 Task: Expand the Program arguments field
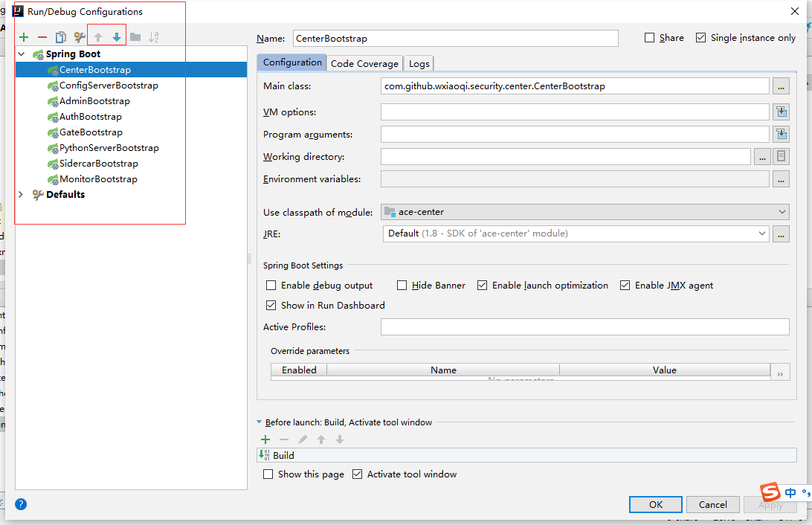[781, 134]
